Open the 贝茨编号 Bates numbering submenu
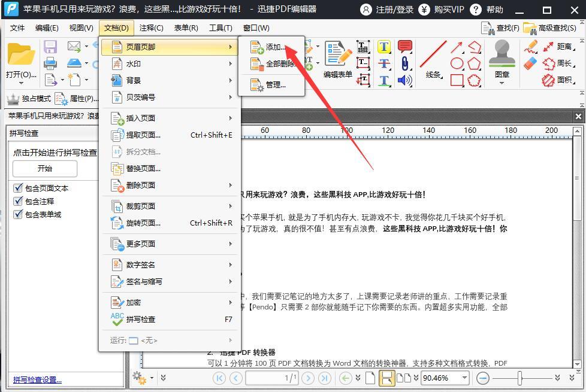This screenshot has height=392, width=586. [x=170, y=98]
